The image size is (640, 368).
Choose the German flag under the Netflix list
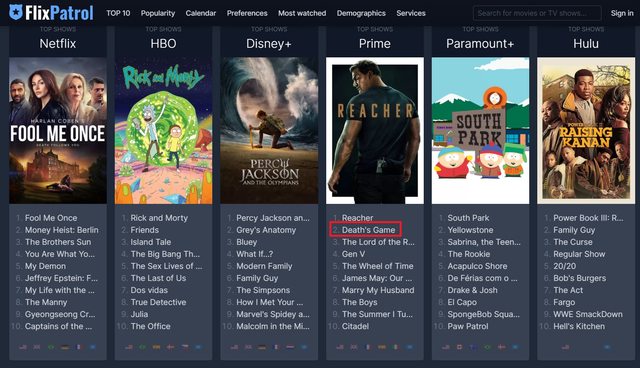[65, 347]
